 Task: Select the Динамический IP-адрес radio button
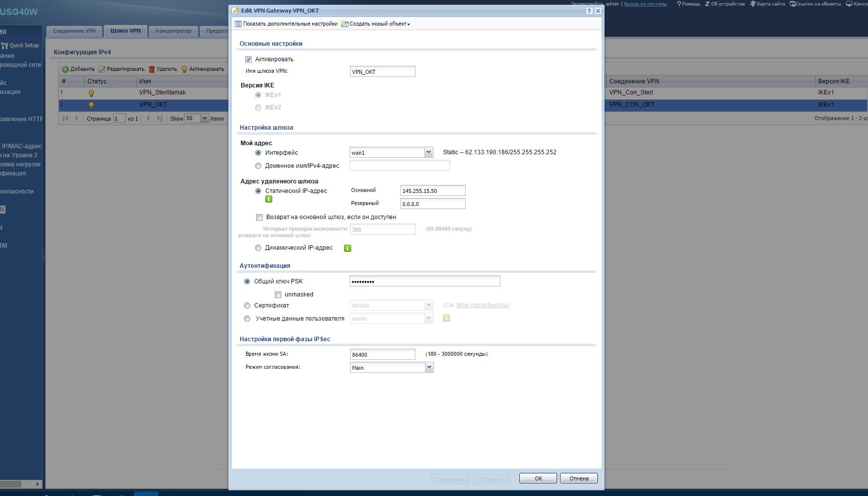(x=258, y=248)
